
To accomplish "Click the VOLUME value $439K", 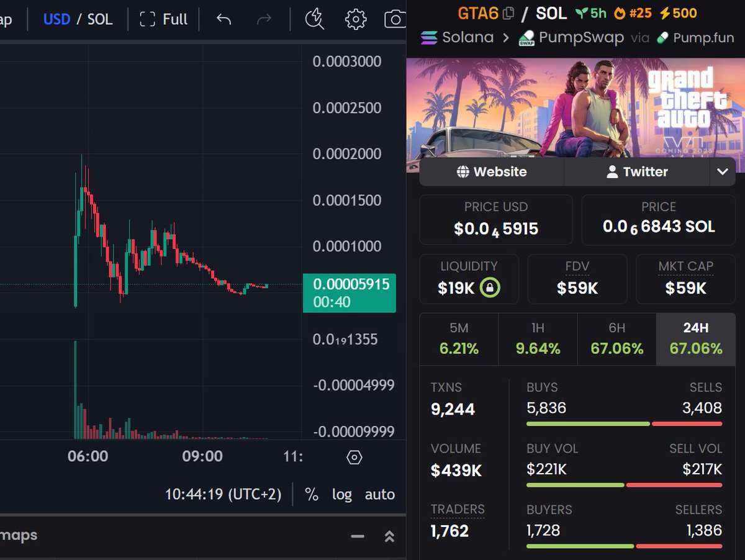I will point(456,471).
